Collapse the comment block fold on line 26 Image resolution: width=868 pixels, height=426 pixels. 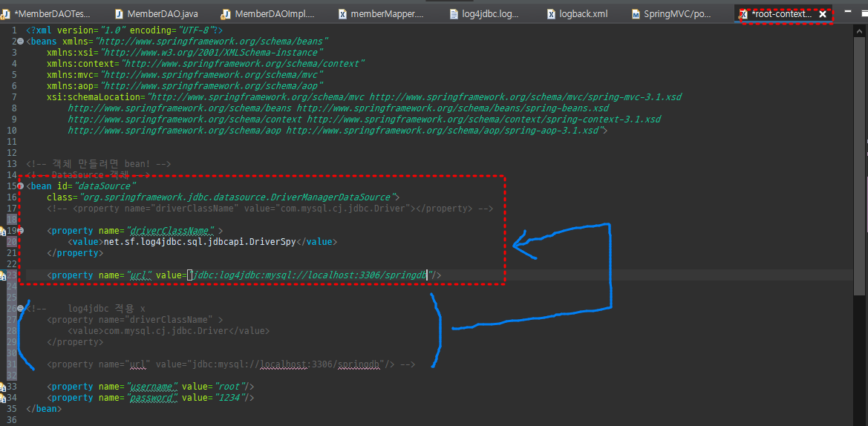pyautogui.click(x=21, y=308)
